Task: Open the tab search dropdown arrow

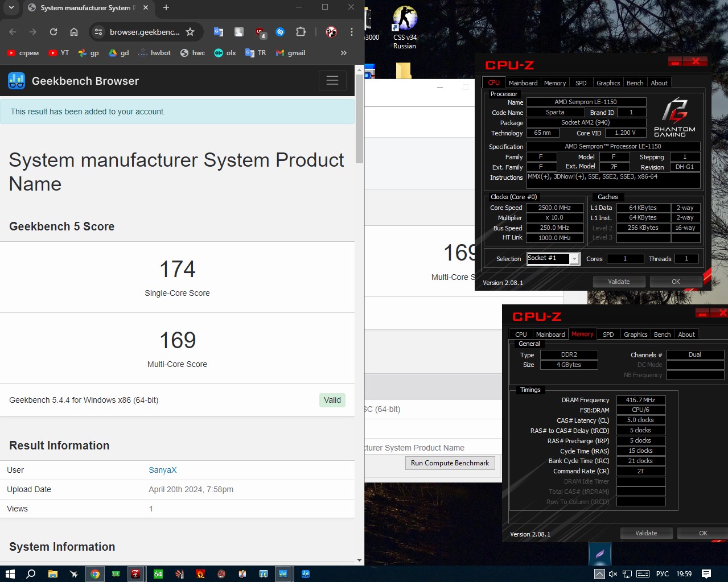Action: point(11,7)
